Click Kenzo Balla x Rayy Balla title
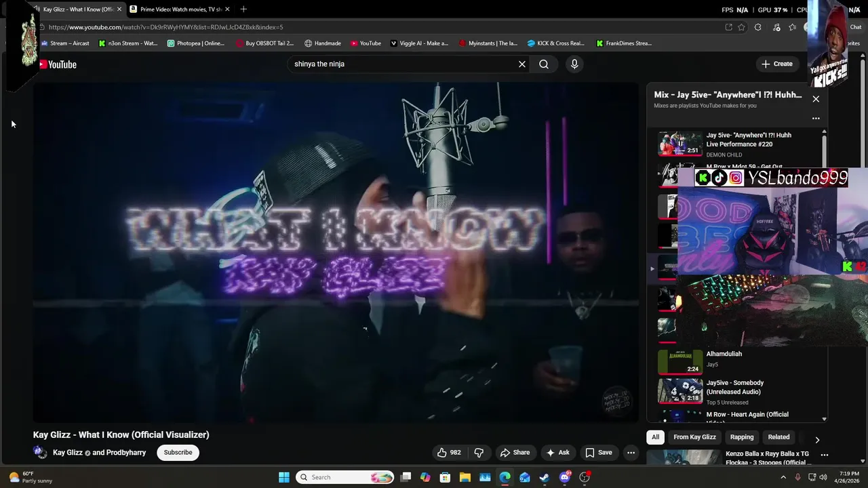The height and width of the screenshot is (488, 868). [x=768, y=458]
